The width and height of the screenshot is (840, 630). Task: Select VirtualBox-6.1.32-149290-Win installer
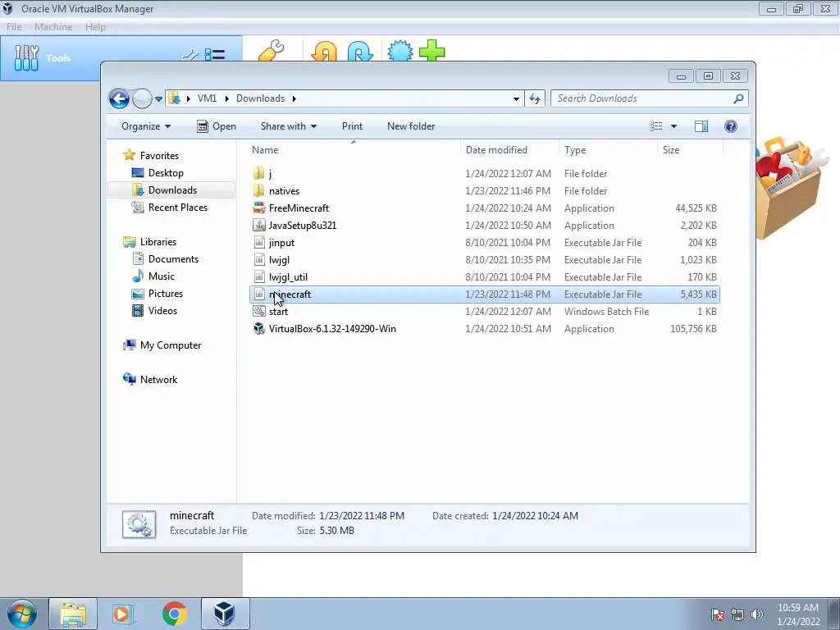click(x=484, y=329)
